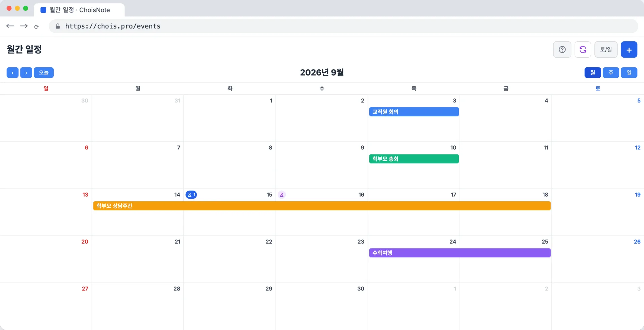This screenshot has height=330, width=644.
Task: Go to next month arrow
Action: [26, 73]
